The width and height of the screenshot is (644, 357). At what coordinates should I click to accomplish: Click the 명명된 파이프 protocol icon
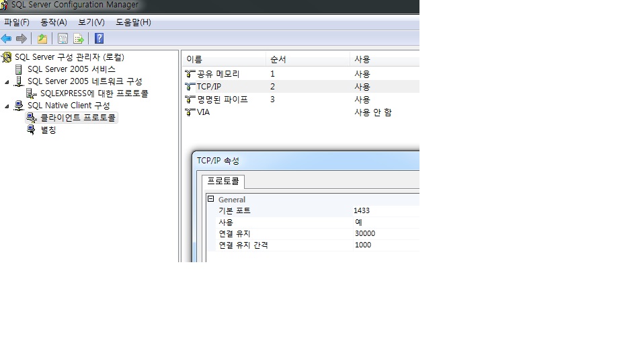pos(190,100)
